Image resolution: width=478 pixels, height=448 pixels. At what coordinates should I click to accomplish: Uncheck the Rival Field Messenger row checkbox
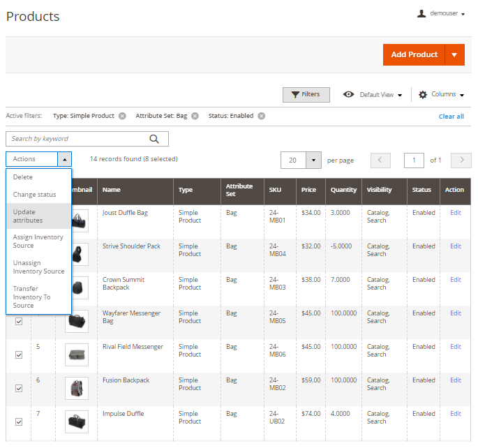click(x=19, y=354)
